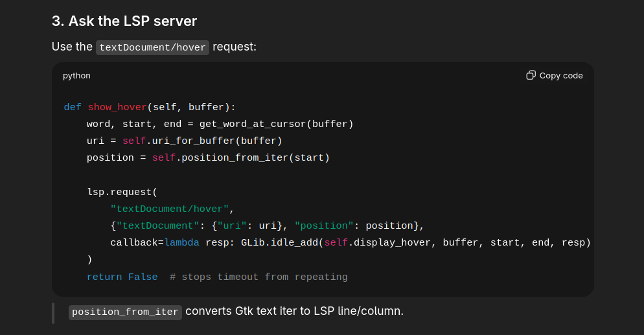The height and width of the screenshot is (335, 644).
Task: Click the inline position_from_iter code chip
Action: coord(125,312)
